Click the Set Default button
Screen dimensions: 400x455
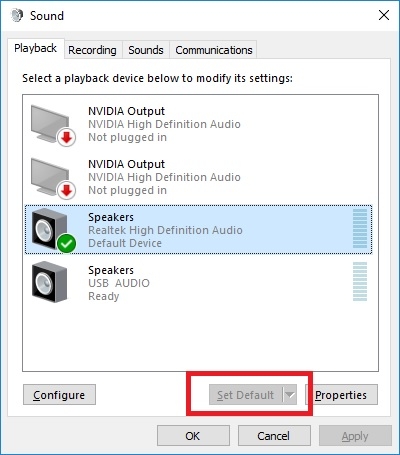(246, 395)
